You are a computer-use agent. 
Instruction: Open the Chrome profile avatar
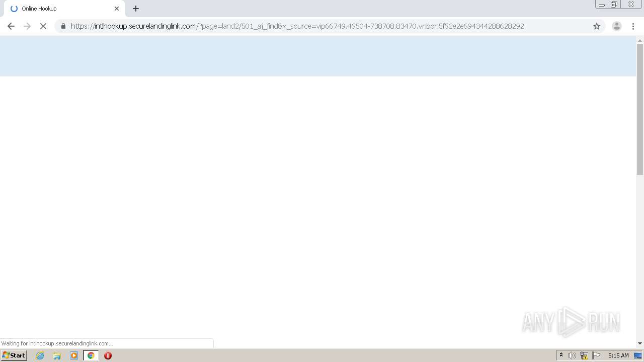(616, 26)
